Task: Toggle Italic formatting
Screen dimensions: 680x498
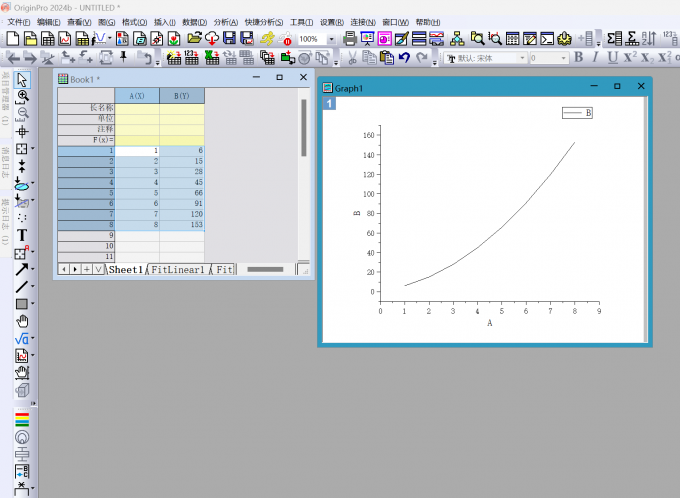Action: click(x=595, y=57)
